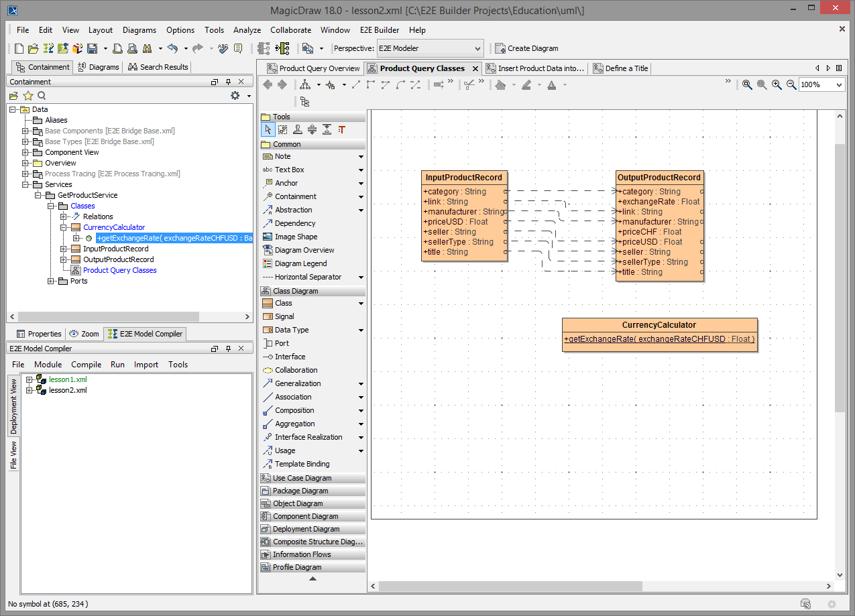
Task: Click the diagram's horizontal scrollbar
Action: (510, 586)
